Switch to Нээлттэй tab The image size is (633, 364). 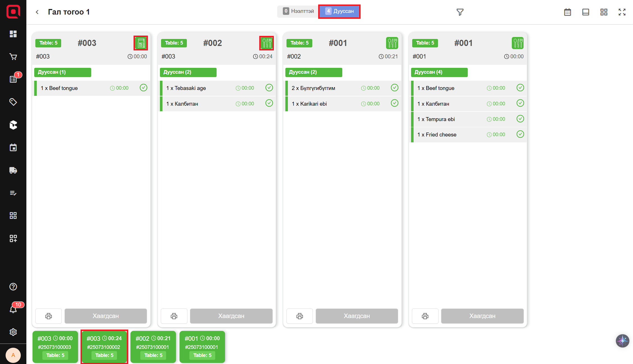tap(298, 11)
